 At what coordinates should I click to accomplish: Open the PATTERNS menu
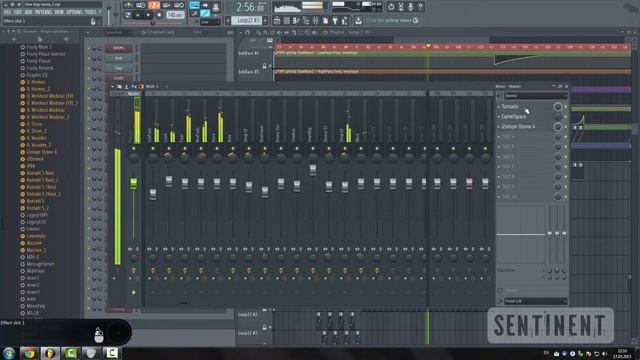(x=43, y=12)
